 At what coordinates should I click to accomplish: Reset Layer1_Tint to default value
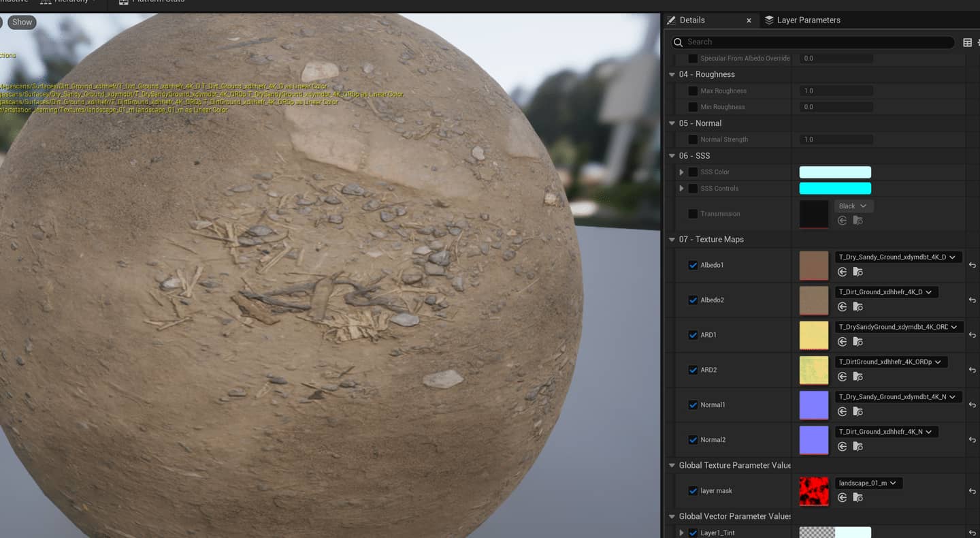972,533
